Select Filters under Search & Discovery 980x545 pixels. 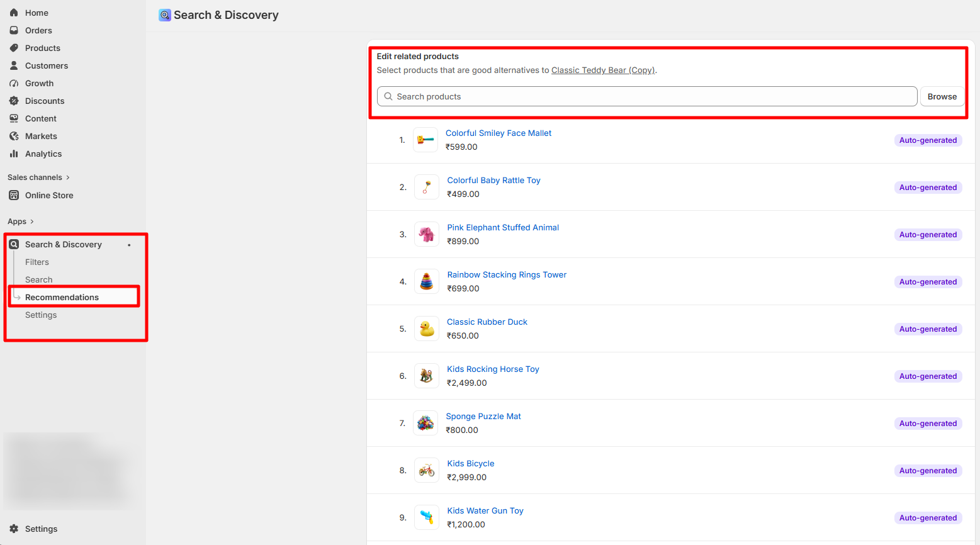[x=37, y=262]
